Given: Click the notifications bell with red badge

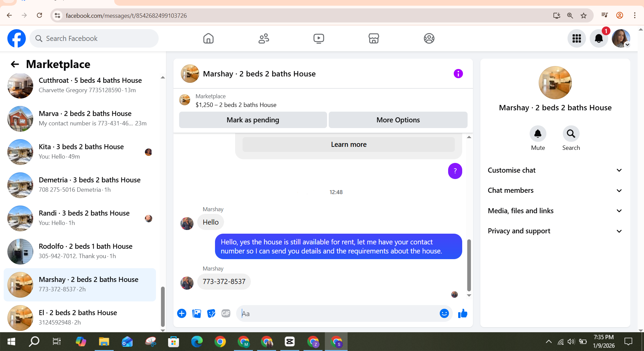Looking at the screenshot, I should [599, 39].
